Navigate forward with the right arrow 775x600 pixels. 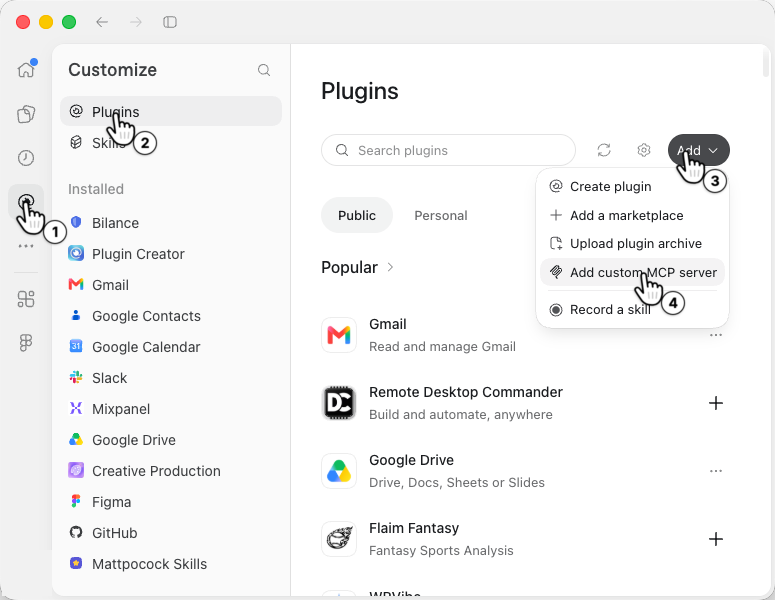tap(136, 22)
